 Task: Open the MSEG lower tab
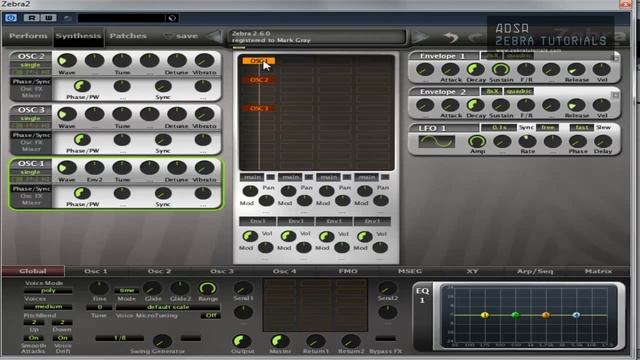(x=410, y=271)
